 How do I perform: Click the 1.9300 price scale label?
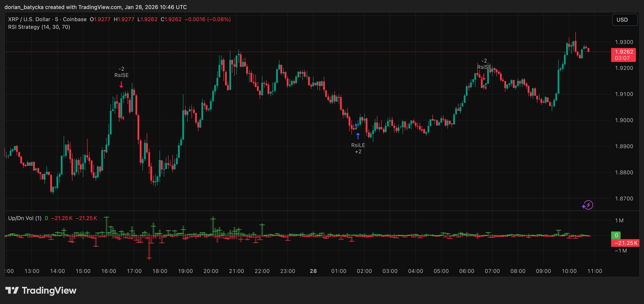point(624,42)
